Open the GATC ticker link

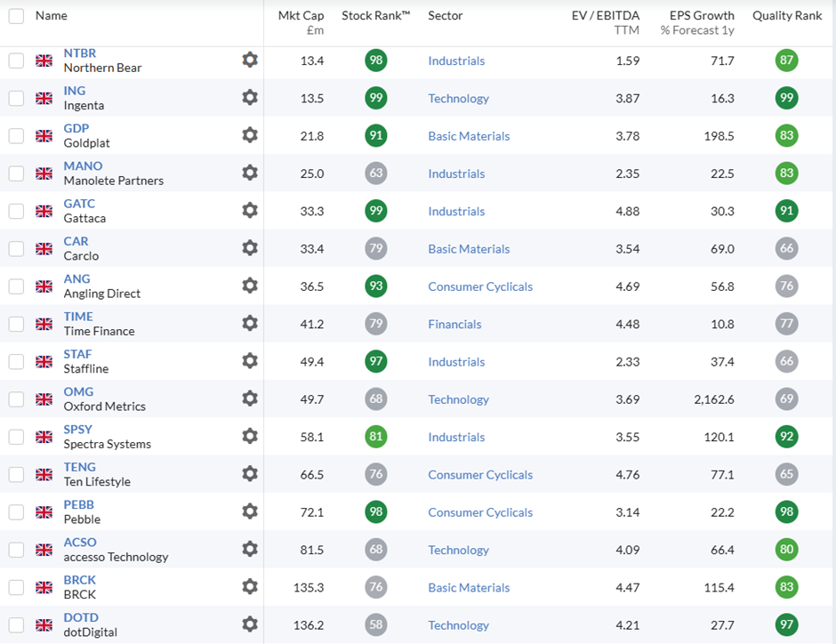tap(79, 204)
